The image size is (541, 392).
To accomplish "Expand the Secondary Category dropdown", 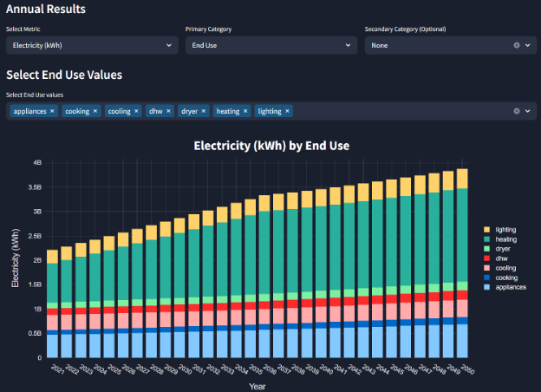I will tap(530, 45).
